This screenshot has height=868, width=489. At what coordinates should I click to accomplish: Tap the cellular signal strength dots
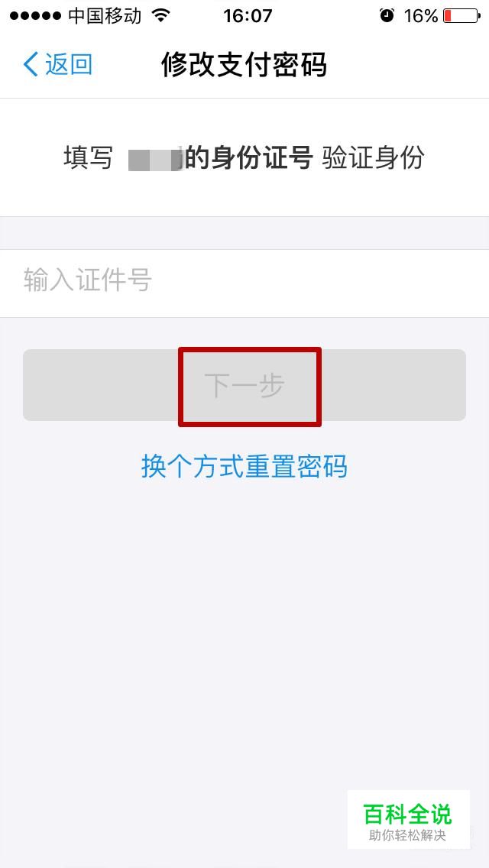(x=35, y=15)
